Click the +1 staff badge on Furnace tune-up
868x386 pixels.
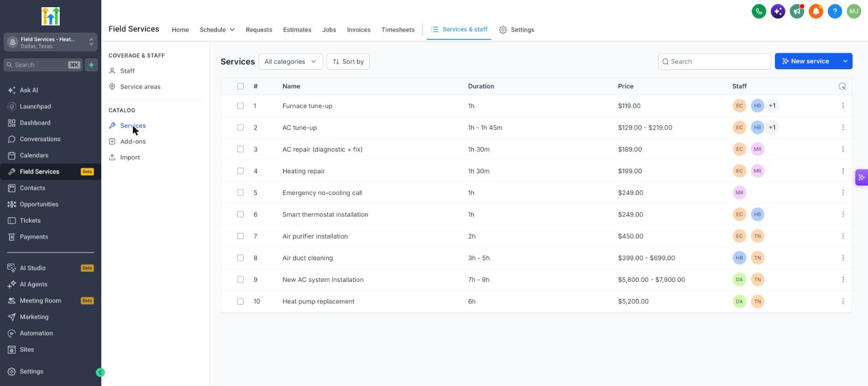pyautogui.click(x=772, y=106)
